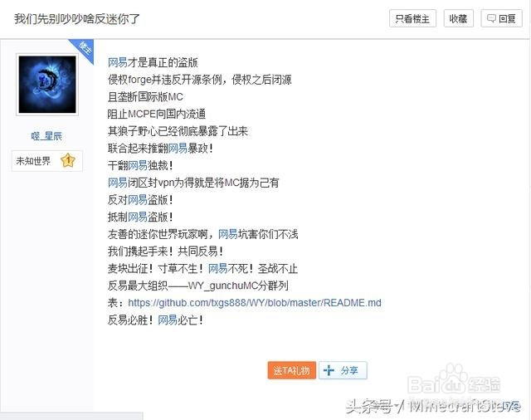Click the speech bubble 回复 icon
This screenshot has width=531, height=420.
pos(491,18)
